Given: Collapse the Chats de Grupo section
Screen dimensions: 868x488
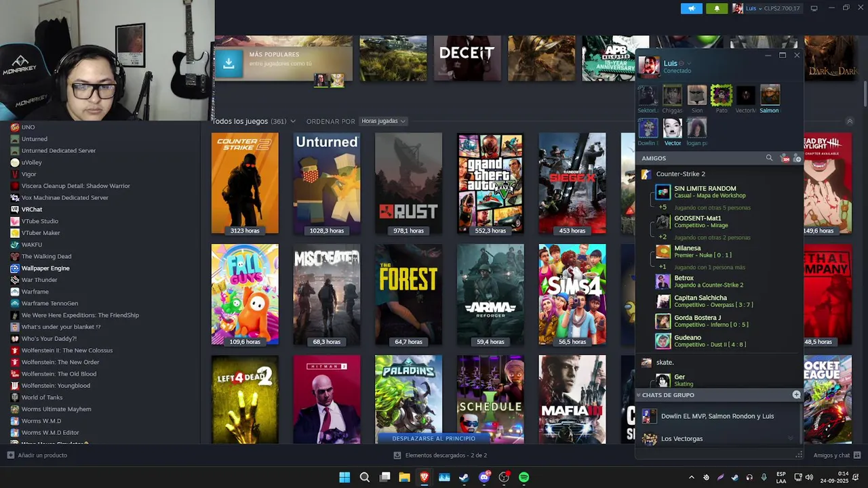Looking at the screenshot, I should pos(638,394).
